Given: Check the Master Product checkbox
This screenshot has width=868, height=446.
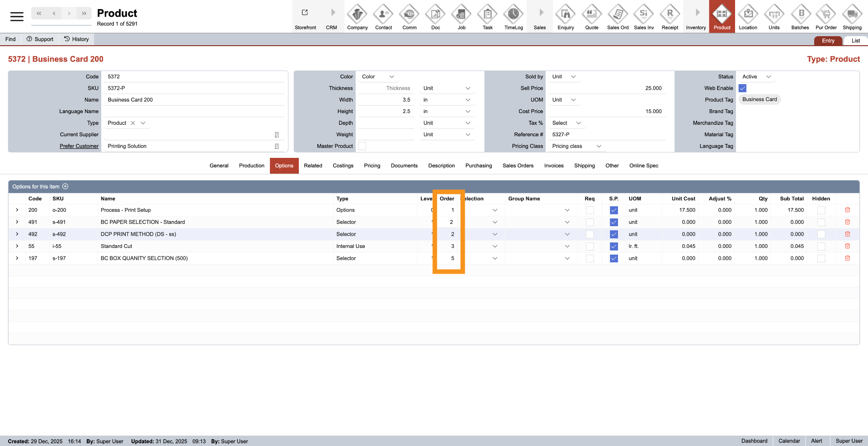Looking at the screenshot, I should point(362,146).
